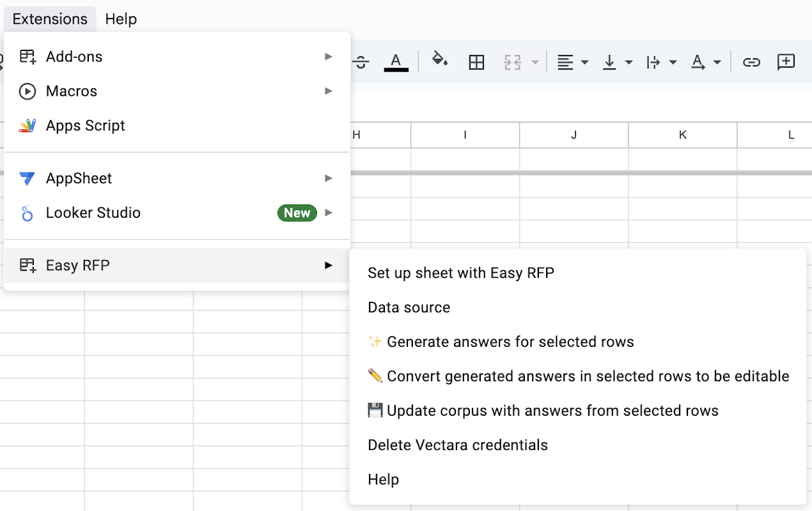Open horizontal align dropdown arrow
This screenshot has width=812, height=511.
[584, 62]
